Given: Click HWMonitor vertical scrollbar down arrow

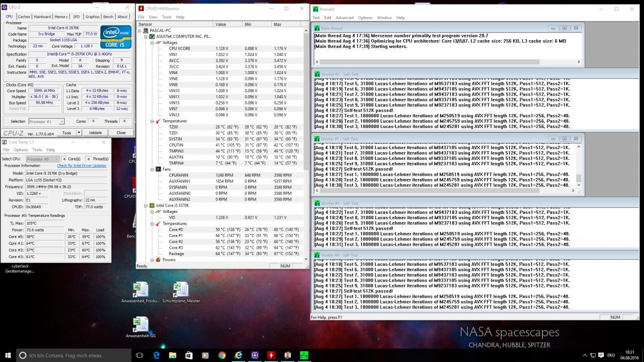Looking at the screenshot, I should point(306,259).
